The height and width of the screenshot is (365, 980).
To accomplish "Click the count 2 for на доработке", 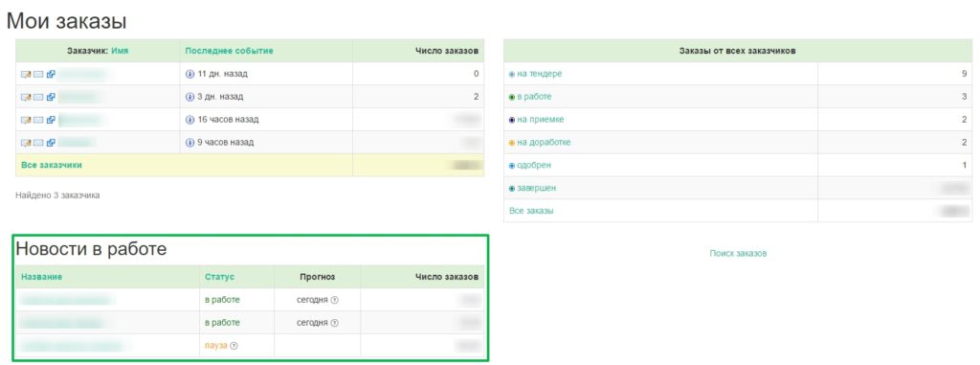I will (x=965, y=143).
